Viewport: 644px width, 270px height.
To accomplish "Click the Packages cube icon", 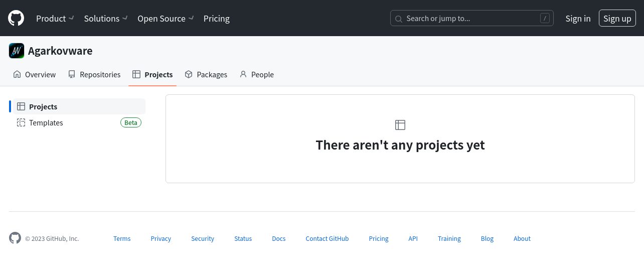I will (x=189, y=74).
